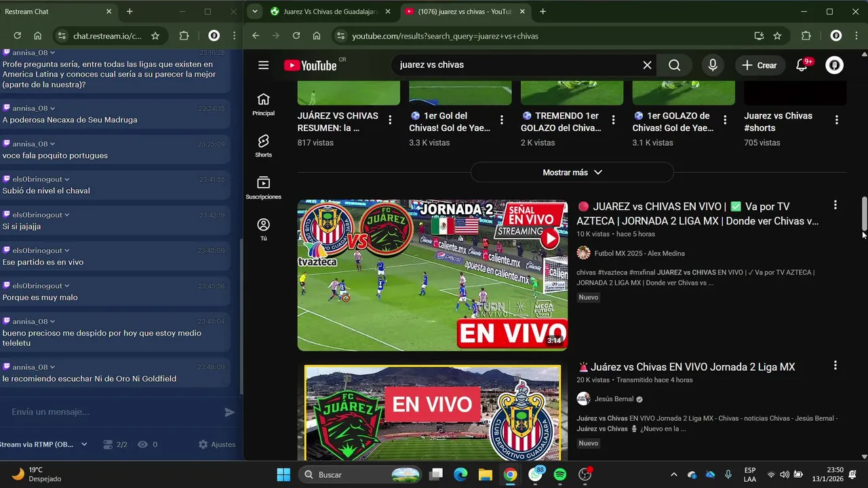Open Principal home in YouTube sidebar

[263, 104]
